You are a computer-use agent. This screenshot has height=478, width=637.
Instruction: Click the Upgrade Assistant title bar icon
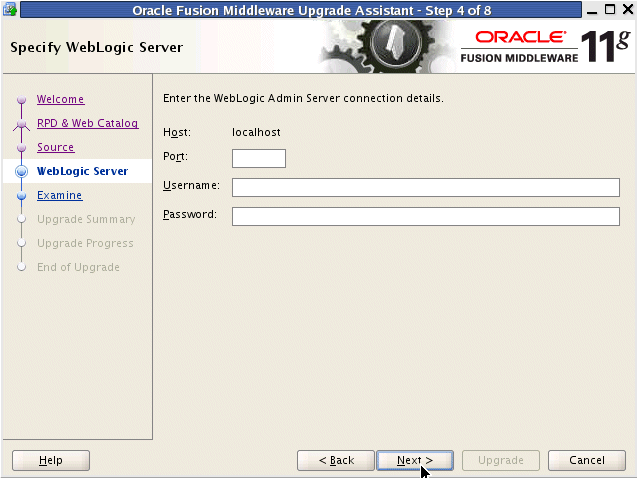[10, 9]
